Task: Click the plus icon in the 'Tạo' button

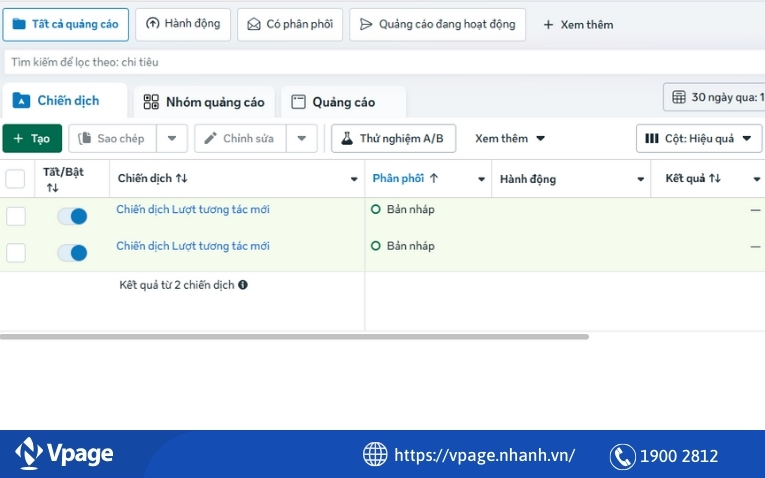Action: (x=18, y=139)
